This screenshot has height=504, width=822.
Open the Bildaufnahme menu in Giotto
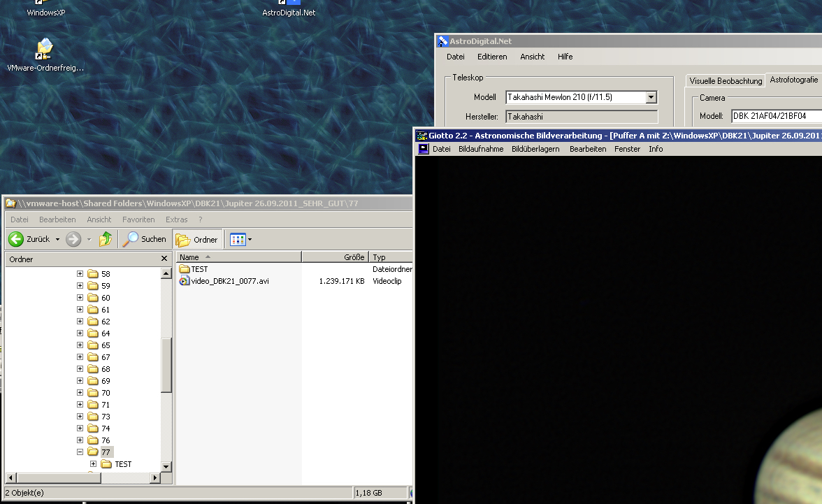[481, 149]
